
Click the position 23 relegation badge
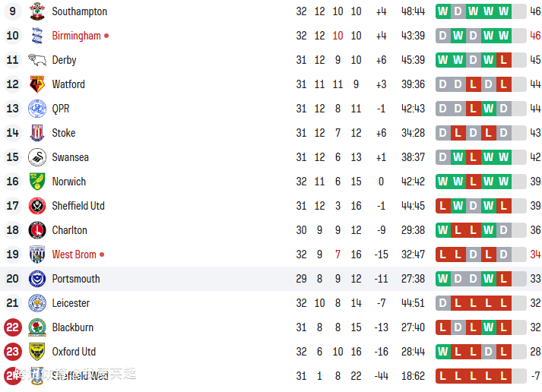click(12, 352)
